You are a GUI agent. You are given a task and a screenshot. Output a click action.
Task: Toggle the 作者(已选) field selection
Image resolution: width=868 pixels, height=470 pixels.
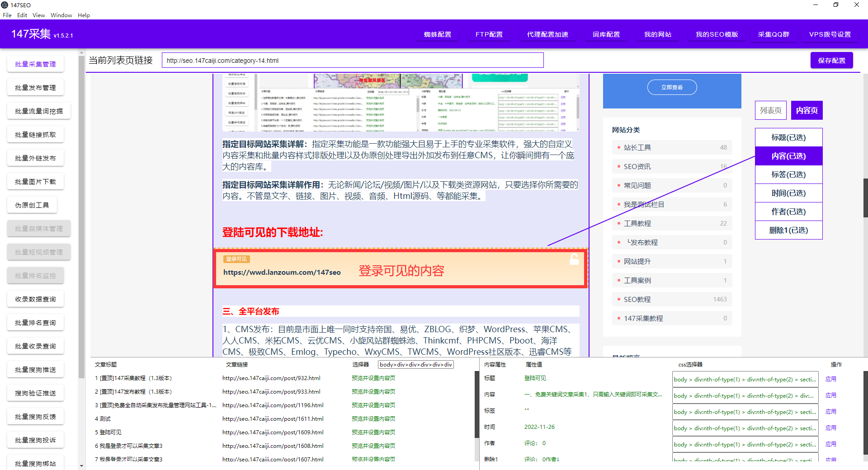point(788,211)
